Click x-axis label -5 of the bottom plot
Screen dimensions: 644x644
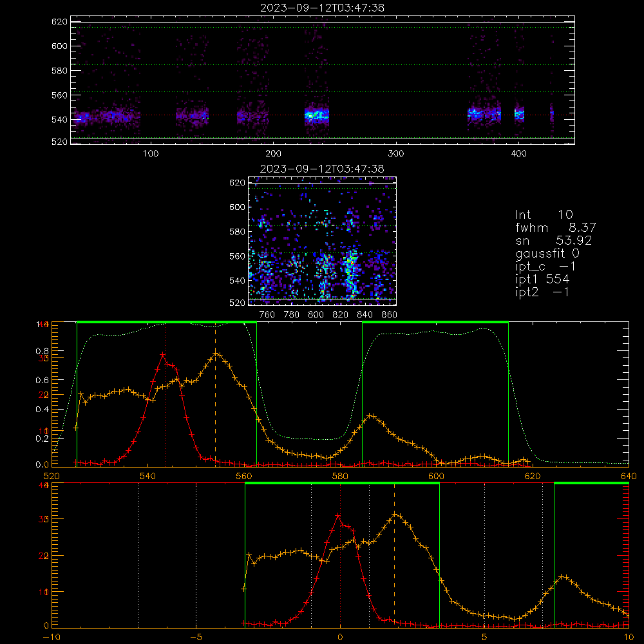click(196, 637)
